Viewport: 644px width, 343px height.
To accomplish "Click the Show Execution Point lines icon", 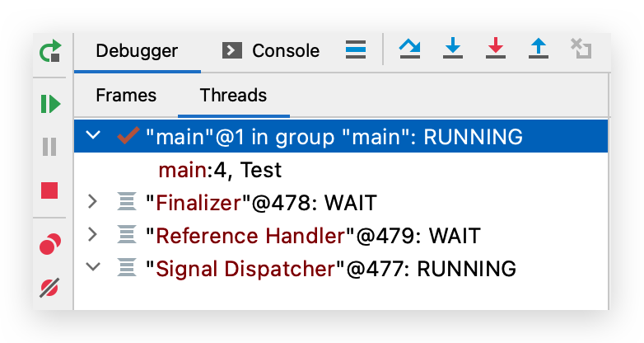I will pyautogui.click(x=355, y=50).
